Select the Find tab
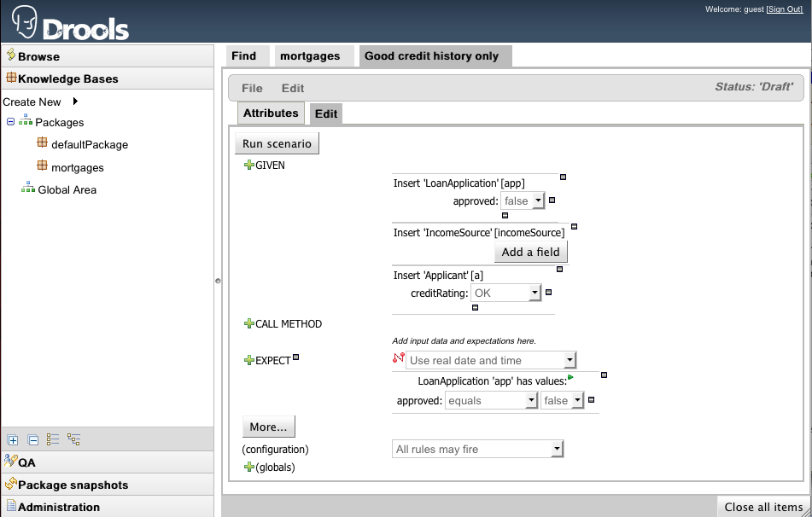The height and width of the screenshot is (517, 812). click(248, 56)
